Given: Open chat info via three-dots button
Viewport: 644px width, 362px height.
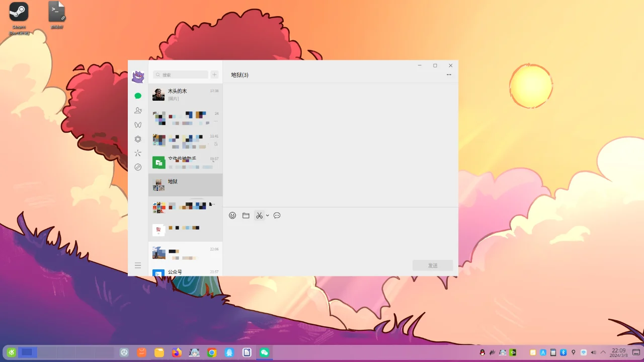Looking at the screenshot, I should click(449, 75).
